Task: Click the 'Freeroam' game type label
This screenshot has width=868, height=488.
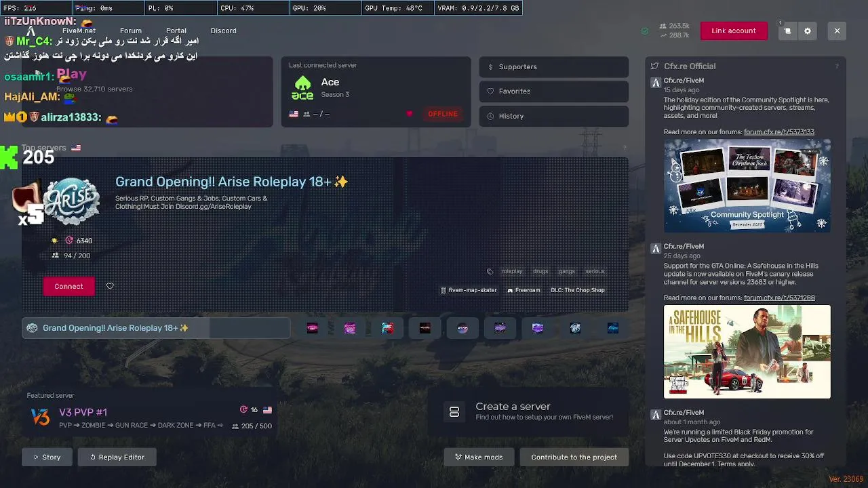Action: tap(524, 290)
